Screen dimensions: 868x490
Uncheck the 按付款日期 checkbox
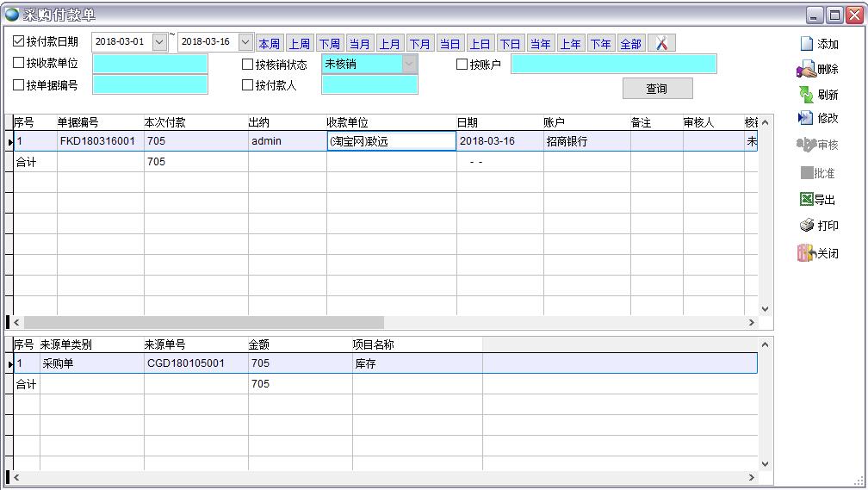(19, 41)
